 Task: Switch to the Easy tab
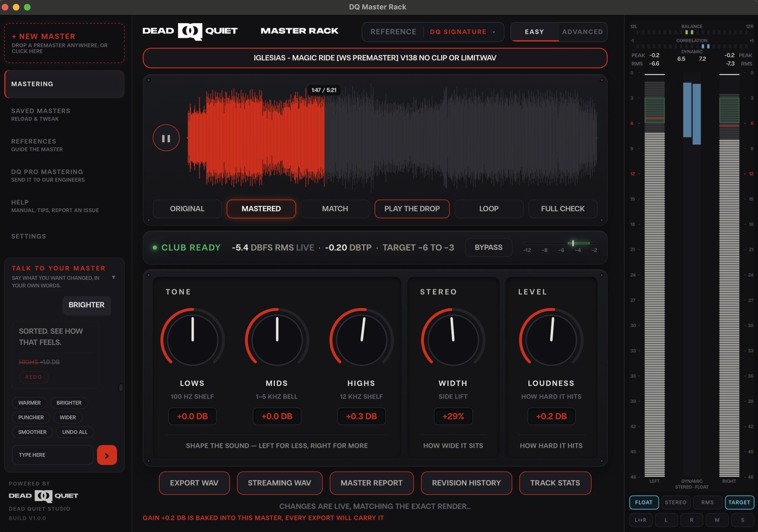534,32
